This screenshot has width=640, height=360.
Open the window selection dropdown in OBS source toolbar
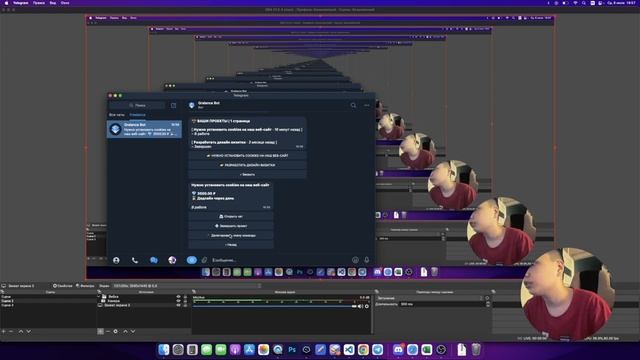[187, 286]
